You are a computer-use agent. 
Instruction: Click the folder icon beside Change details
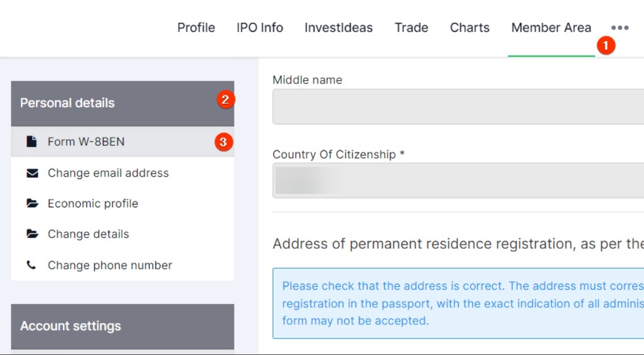pos(32,234)
